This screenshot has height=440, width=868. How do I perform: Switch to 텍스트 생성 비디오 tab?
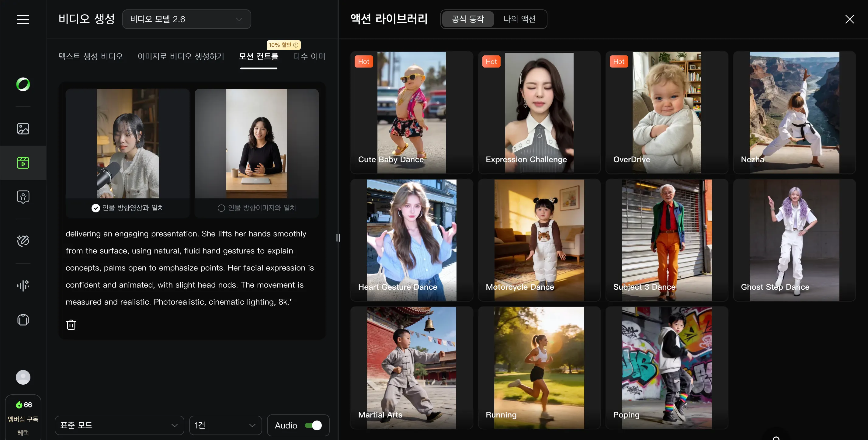[x=91, y=56]
